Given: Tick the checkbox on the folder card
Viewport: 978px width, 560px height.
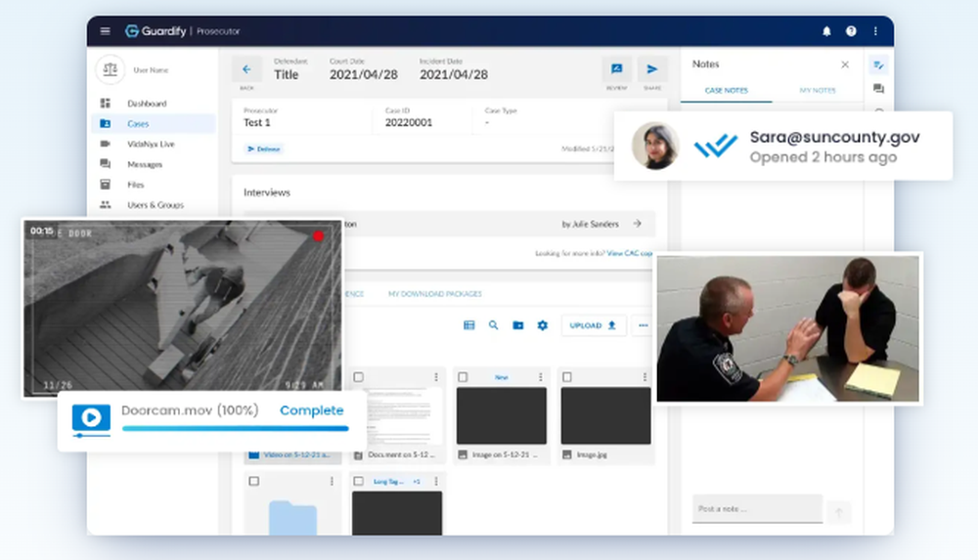Looking at the screenshot, I should (254, 482).
